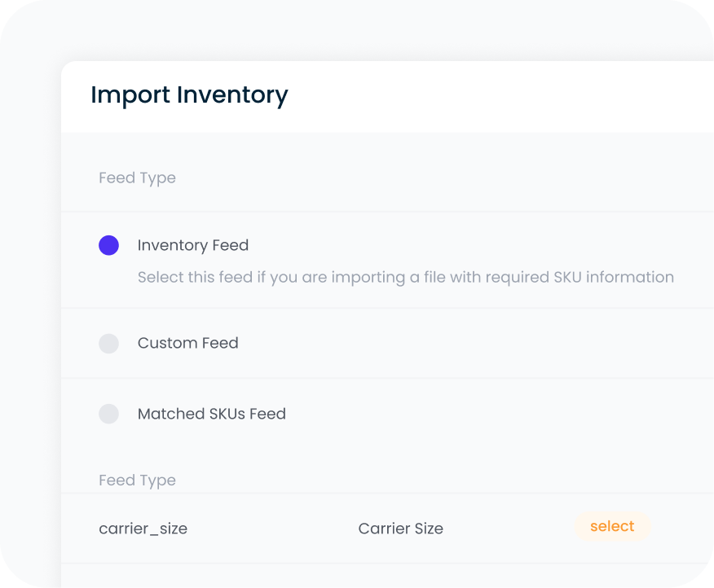
Task: Click the gray background left of the import card
Action: click(30, 326)
